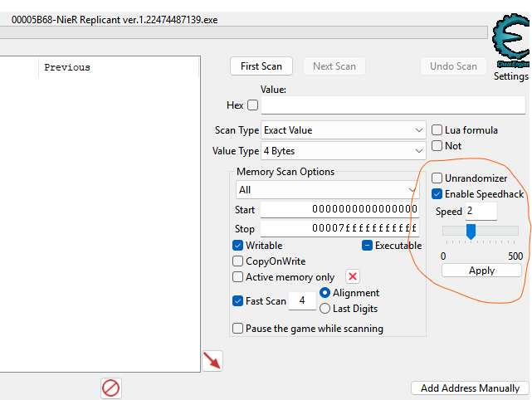Viewport: 532px width, 400px height.
Task: Uncheck the Fast Scan checkbox
Action: click(x=238, y=301)
